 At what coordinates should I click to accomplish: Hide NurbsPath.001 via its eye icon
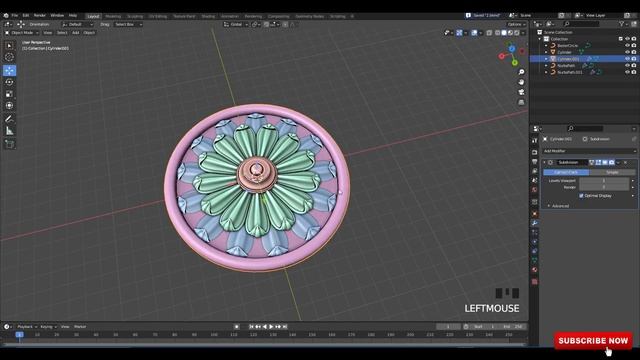[x=627, y=72]
